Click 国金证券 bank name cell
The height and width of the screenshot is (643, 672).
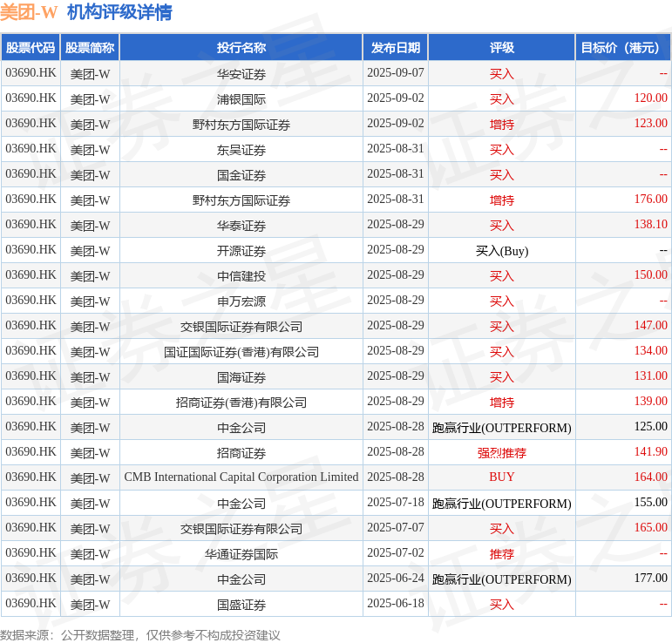tap(241, 175)
